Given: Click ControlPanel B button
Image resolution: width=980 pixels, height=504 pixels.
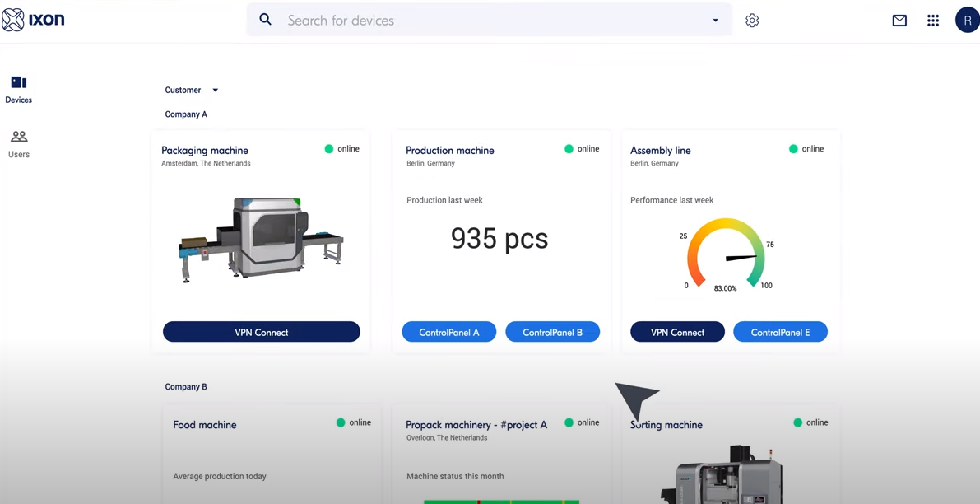Looking at the screenshot, I should click(552, 332).
